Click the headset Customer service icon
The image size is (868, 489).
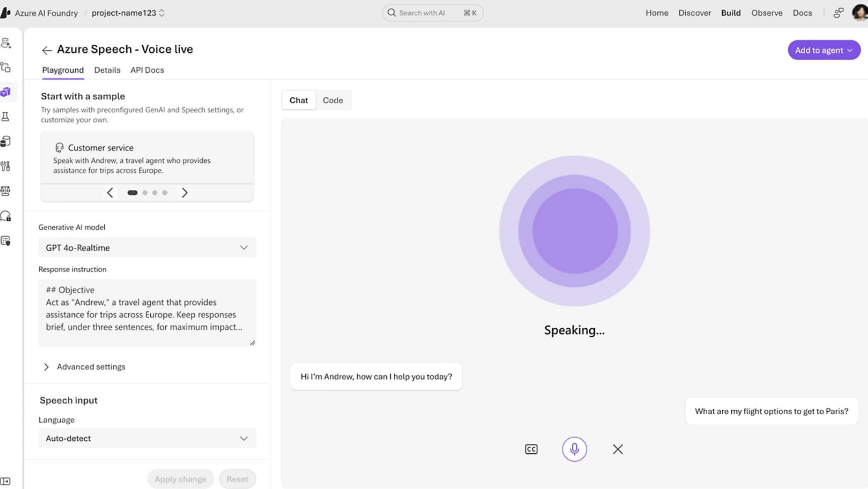[59, 147]
